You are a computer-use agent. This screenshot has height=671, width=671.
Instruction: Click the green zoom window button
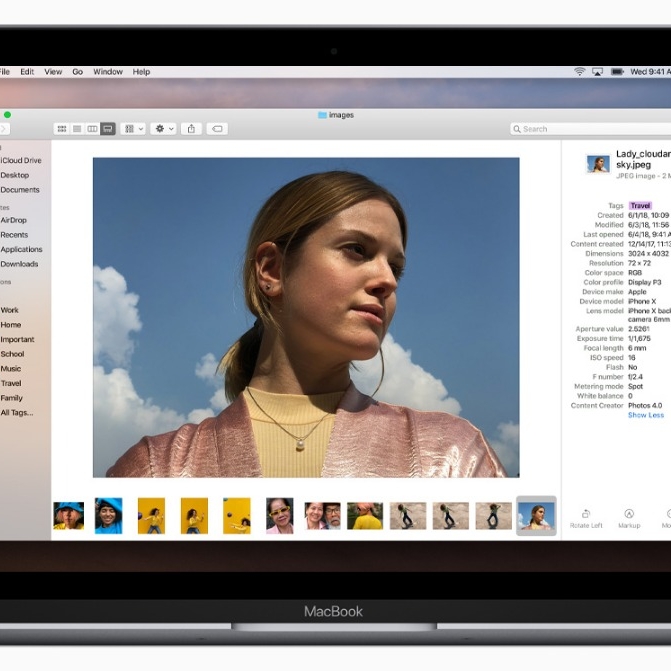point(7,115)
